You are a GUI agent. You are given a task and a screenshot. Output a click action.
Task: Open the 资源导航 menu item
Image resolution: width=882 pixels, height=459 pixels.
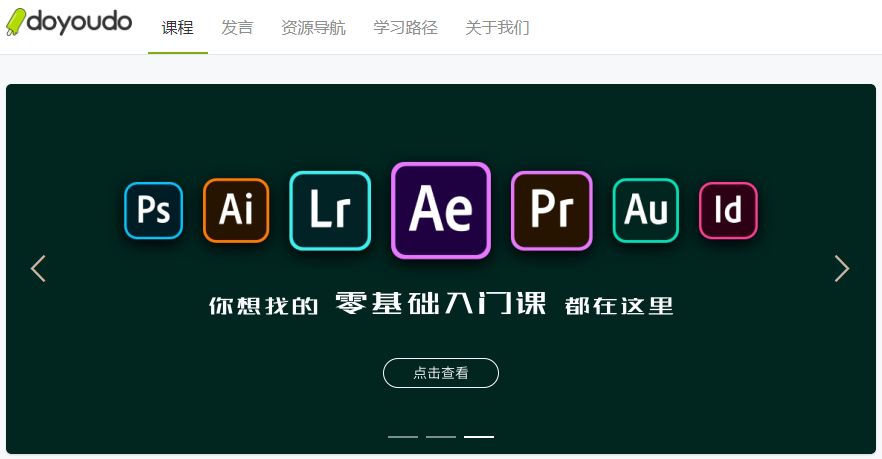point(313,27)
